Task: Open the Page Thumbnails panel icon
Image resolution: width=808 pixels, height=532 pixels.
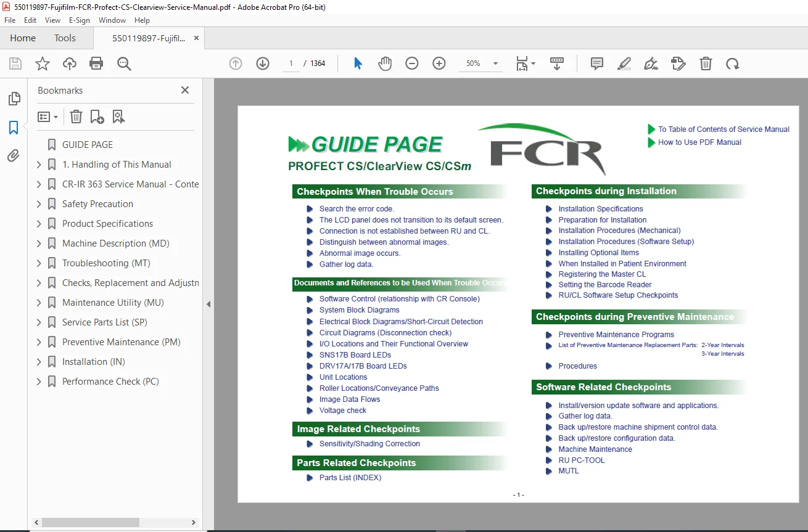Action: click(14, 99)
